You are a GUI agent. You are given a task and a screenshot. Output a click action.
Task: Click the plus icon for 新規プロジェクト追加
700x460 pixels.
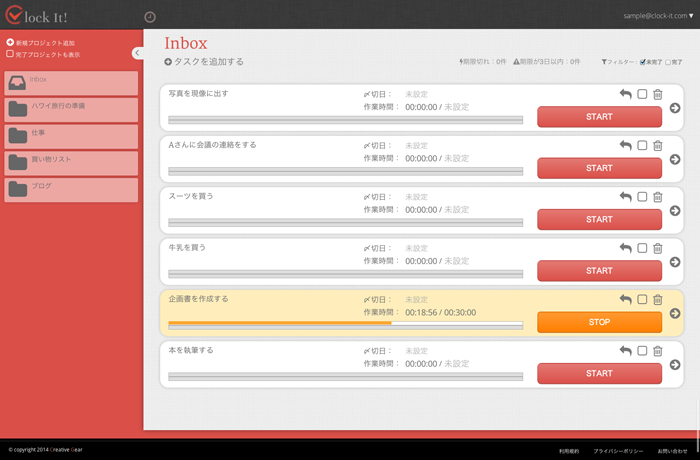(x=10, y=43)
